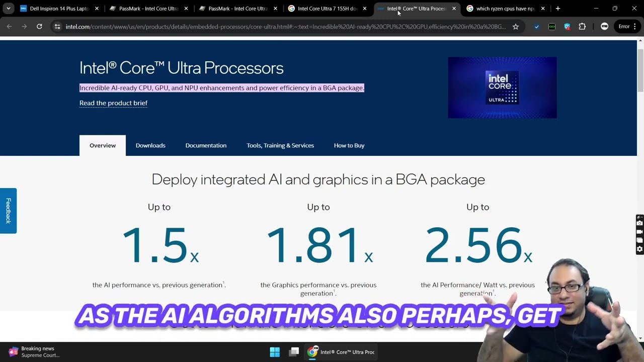Viewport: 644px width, 362px height.
Task: Switch to the Dell Inspiron 14 Plus tab
Action: pyautogui.click(x=59, y=9)
